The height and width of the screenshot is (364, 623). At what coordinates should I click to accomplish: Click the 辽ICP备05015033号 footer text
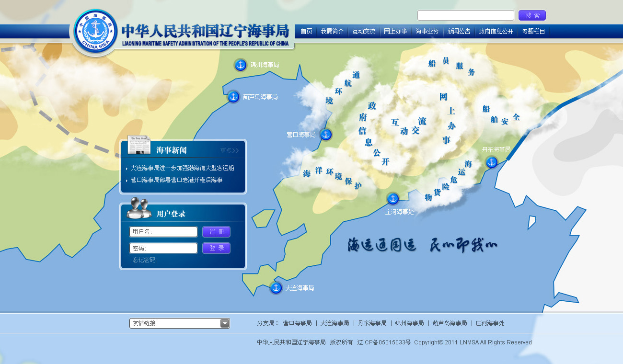coord(384,342)
